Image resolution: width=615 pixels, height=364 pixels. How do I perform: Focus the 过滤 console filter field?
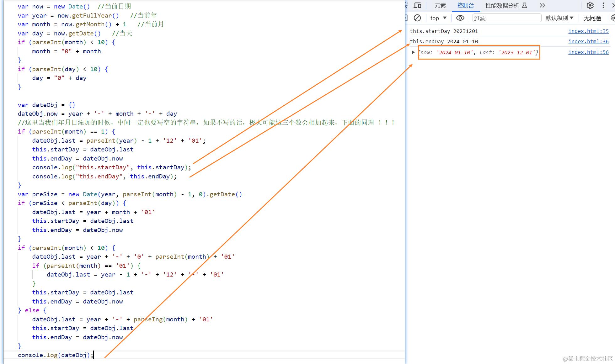(506, 18)
